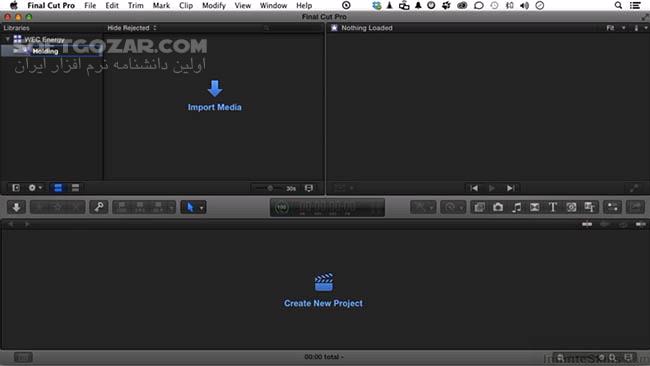Screen dimensions: 650x366
Task: Open the Photos browser camera icon
Action: point(498,207)
